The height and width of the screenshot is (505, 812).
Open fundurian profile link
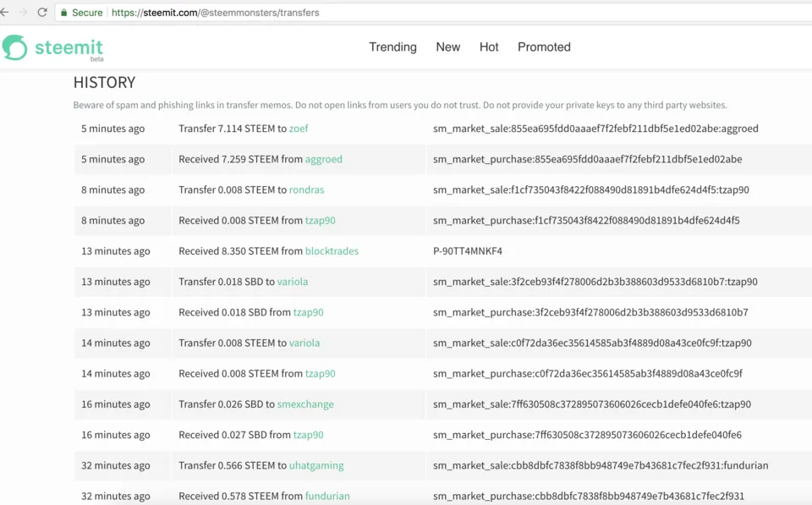click(327, 497)
